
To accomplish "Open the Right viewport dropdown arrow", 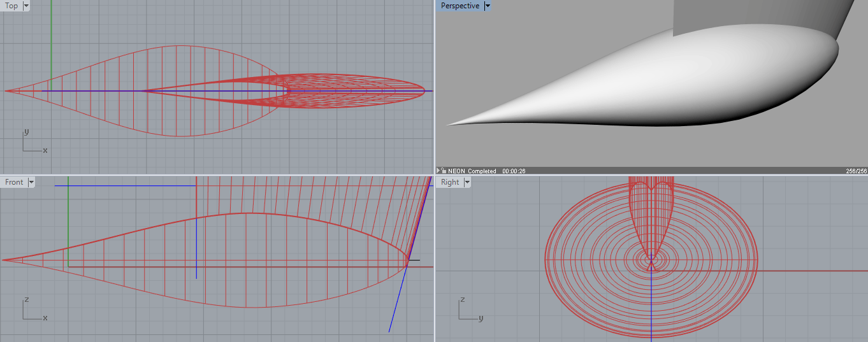I will coord(467,182).
